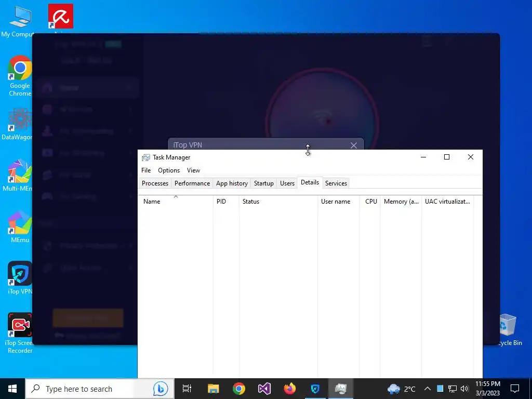Switch to the Performance tab

[x=192, y=183]
